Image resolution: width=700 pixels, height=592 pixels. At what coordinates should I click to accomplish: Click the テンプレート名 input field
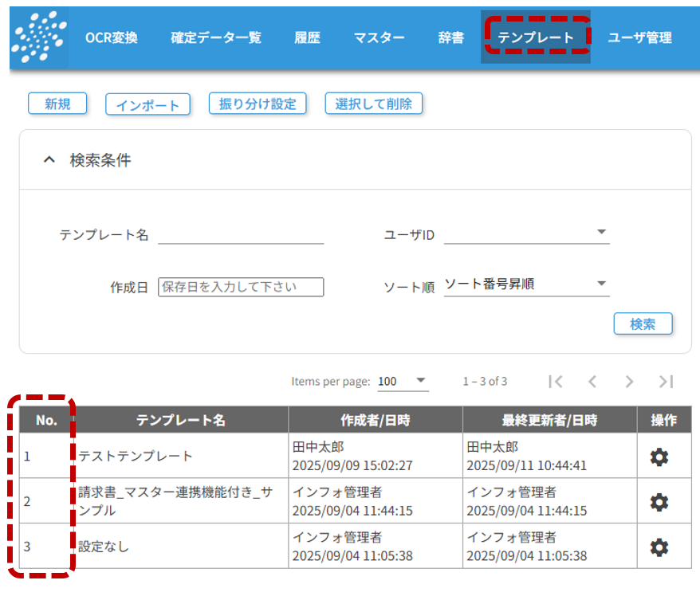[x=241, y=233]
